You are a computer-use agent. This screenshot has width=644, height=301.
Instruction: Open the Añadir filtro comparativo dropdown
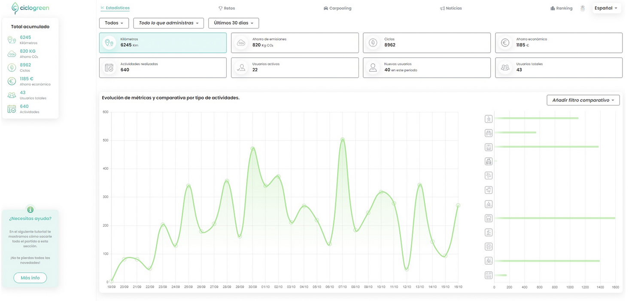583,100
